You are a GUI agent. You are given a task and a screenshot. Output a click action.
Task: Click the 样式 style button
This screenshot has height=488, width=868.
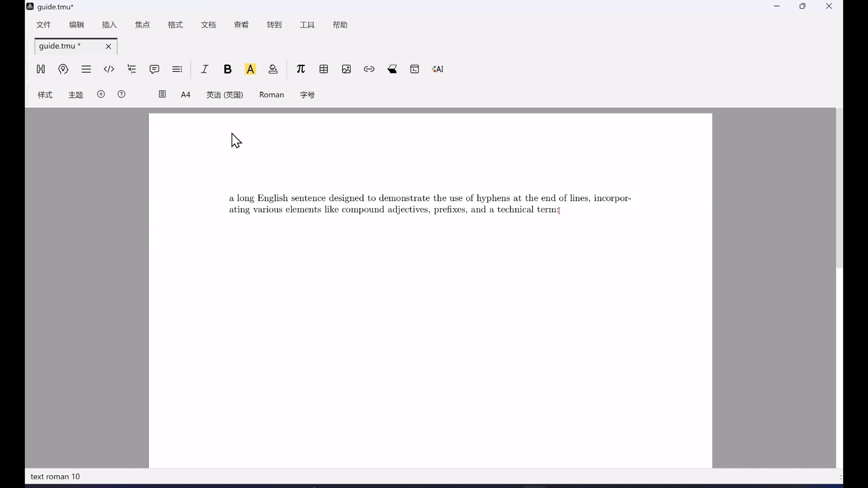click(x=45, y=95)
